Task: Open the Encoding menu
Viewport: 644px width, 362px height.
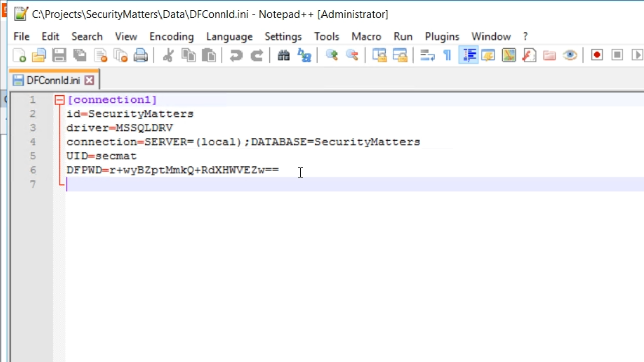Action: click(171, 37)
